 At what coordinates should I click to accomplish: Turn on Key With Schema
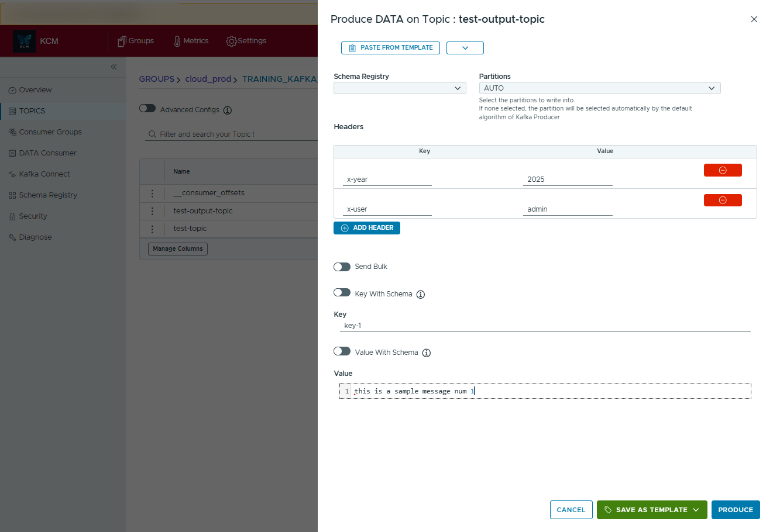pos(342,293)
